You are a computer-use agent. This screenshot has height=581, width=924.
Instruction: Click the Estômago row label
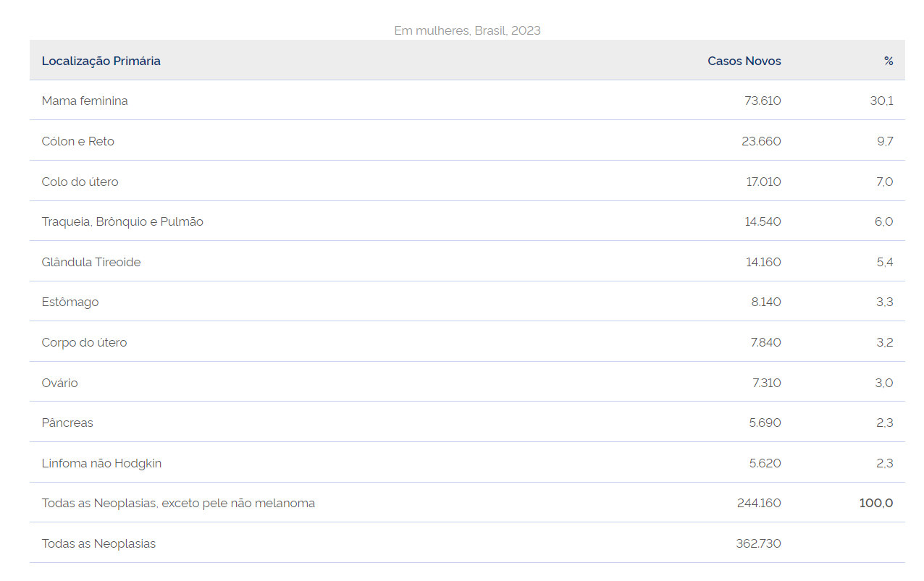pyautogui.click(x=70, y=302)
